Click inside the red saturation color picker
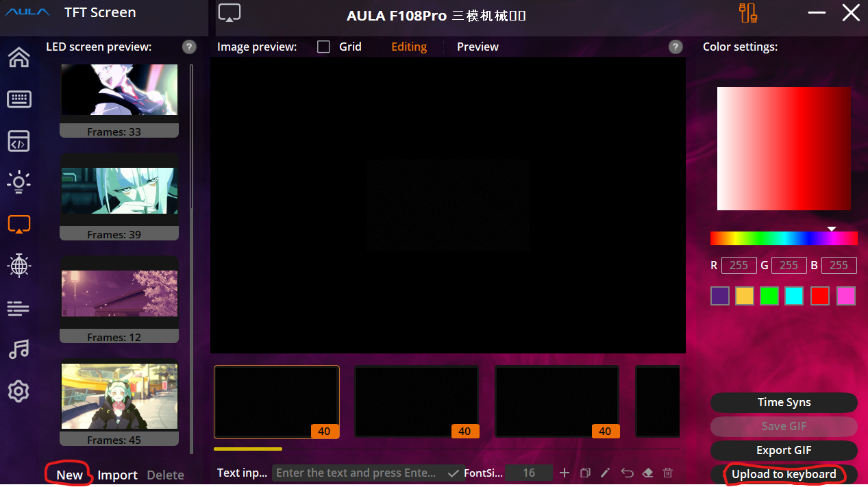Viewport: 868px width, 487px height. click(784, 149)
